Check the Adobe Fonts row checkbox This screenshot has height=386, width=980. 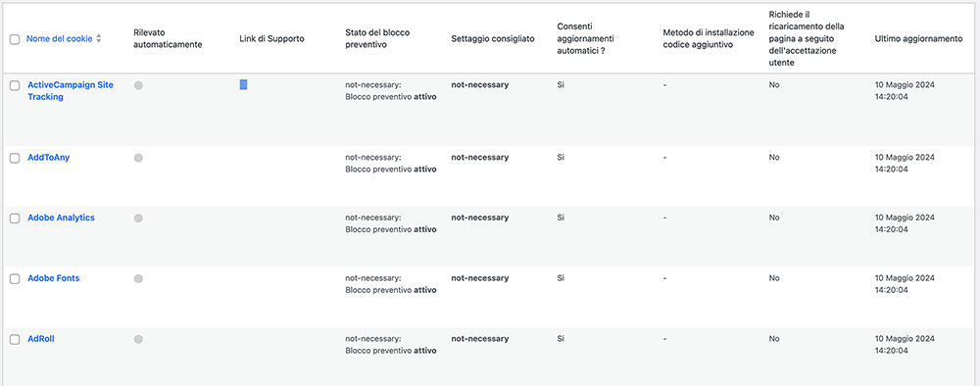pos(15,279)
